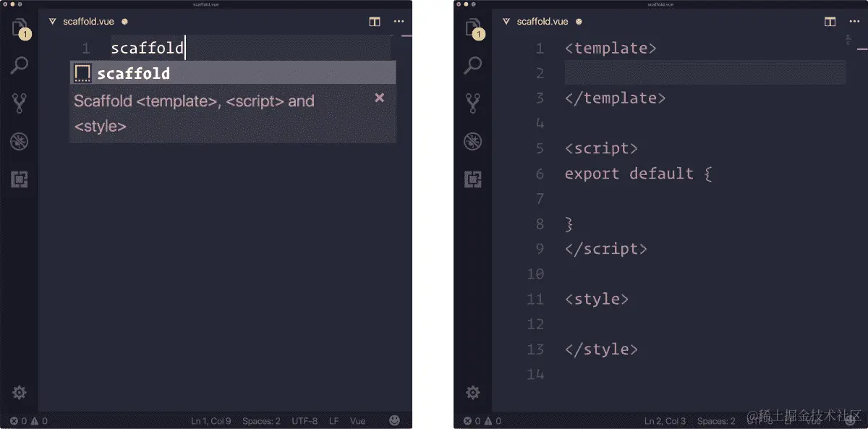The height and width of the screenshot is (429, 868).
Task: Select the scaffold.vue tab in right window
Action: [542, 22]
